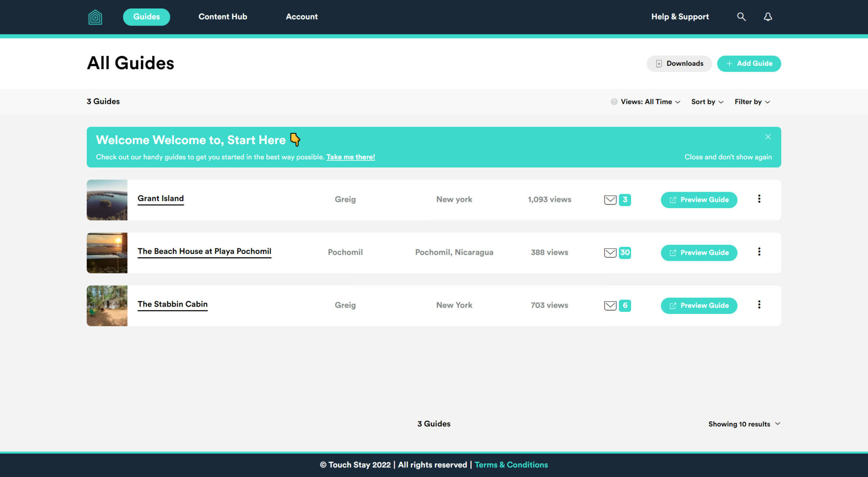Click the 30 message count badge
This screenshot has height=477, width=868.
click(x=625, y=252)
